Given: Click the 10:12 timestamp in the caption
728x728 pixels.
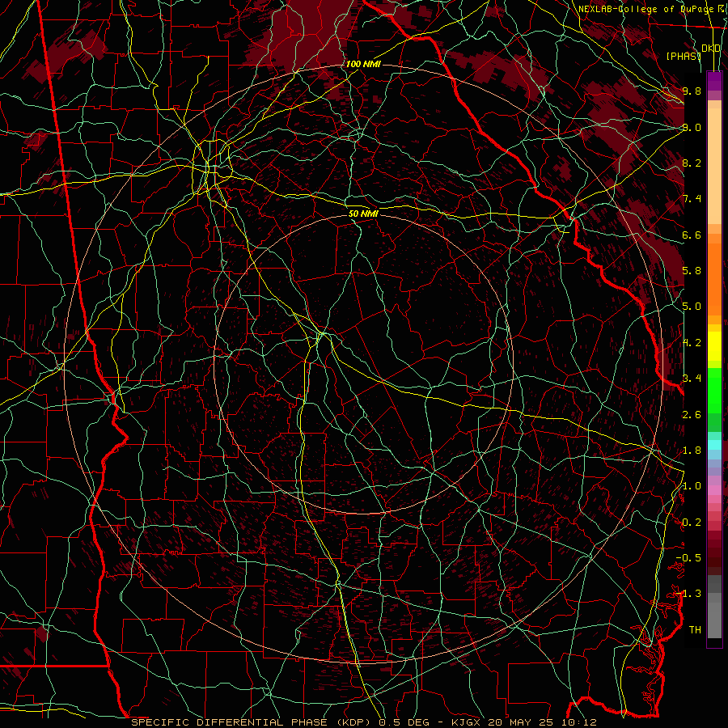Looking at the screenshot, I should 578,722.
